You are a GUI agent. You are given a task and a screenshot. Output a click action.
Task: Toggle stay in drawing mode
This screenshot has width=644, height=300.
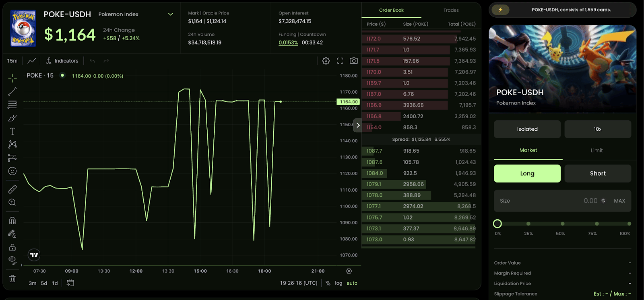(12, 234)
